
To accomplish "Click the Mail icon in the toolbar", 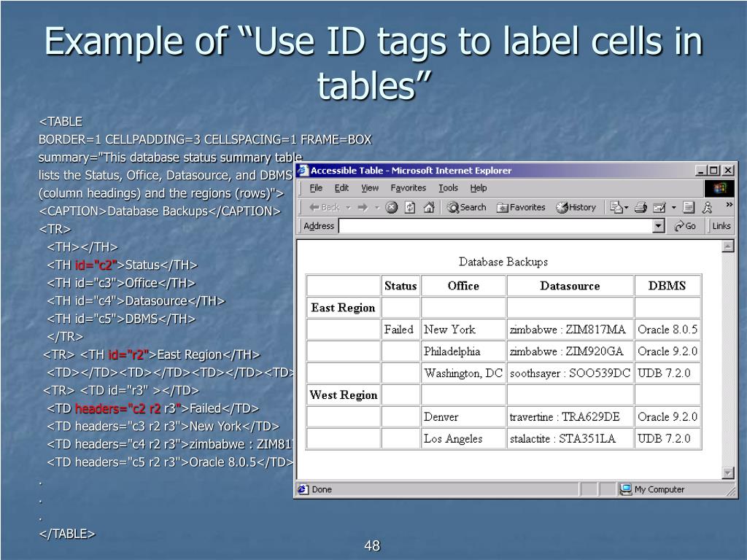I will coord(616,207).
